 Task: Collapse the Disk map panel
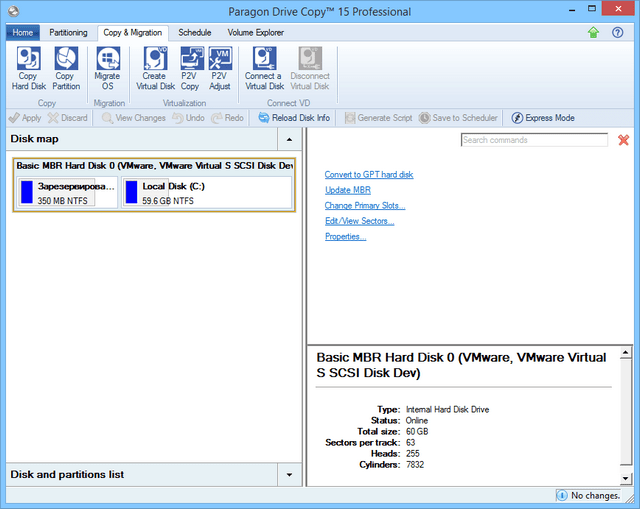pos(288,139)
